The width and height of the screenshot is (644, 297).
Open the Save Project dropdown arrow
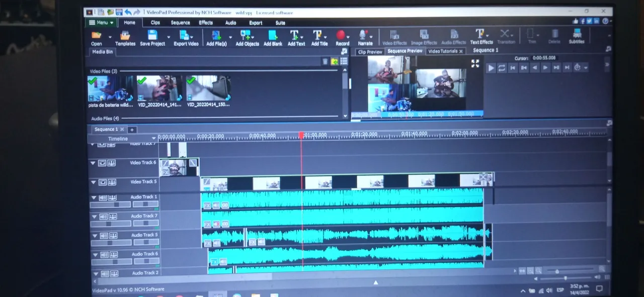point(169,37)
